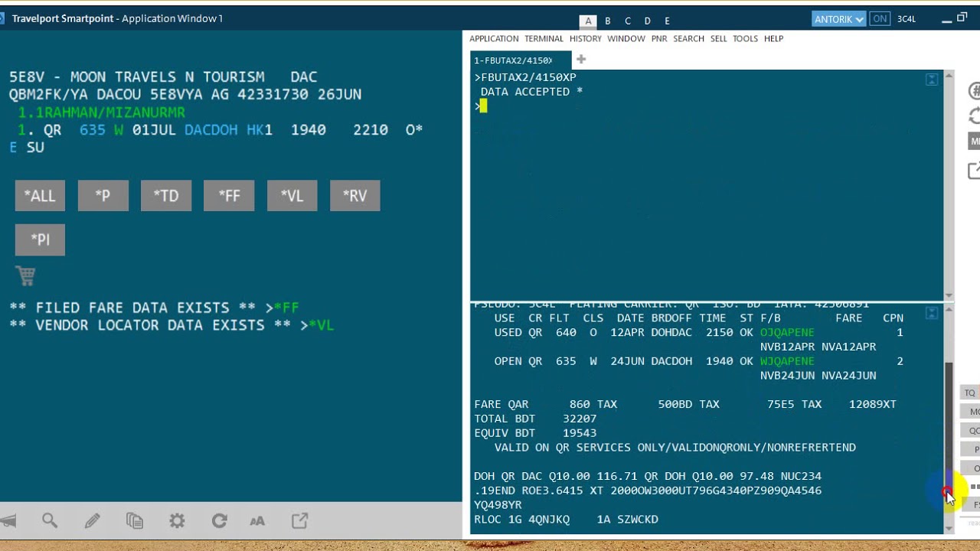Click the refresh arrow in bottom toolbar

pos(219,521)
